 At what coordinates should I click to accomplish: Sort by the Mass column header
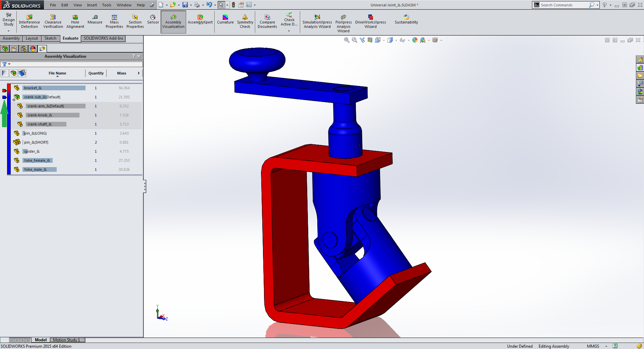tap(121, 73)
